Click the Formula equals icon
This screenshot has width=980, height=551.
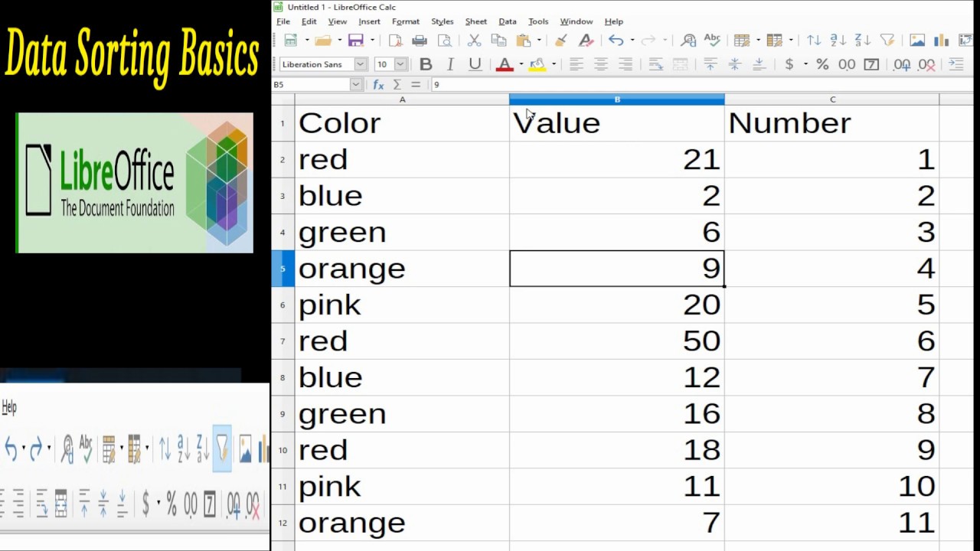[416, 85]
